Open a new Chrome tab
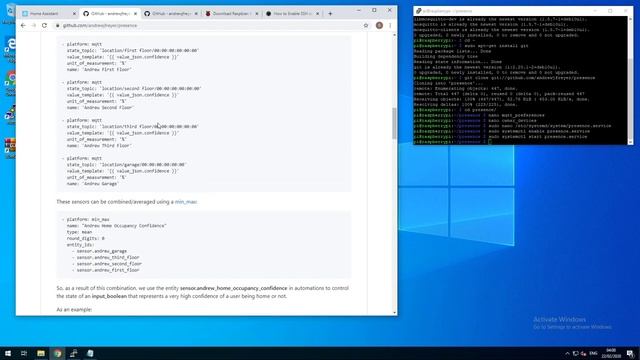The height and width of the screenshot is (360, 640). [x=330, y=13]
